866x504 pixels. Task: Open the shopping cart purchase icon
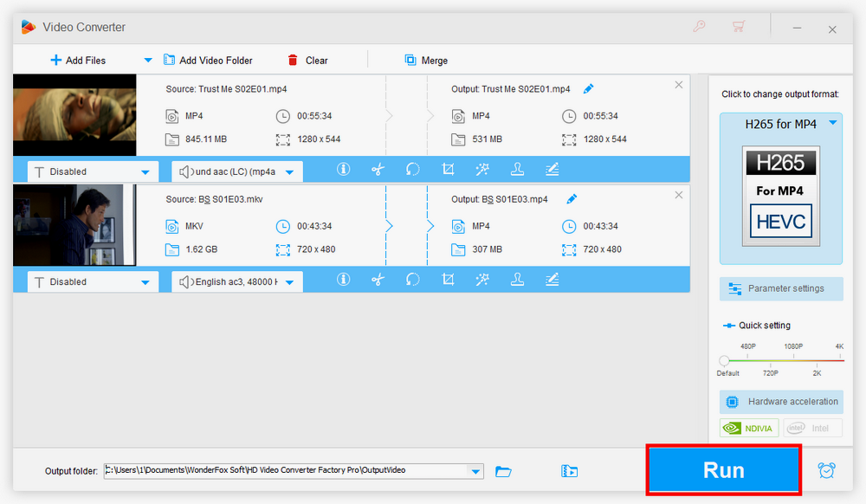tap(739, 27)
